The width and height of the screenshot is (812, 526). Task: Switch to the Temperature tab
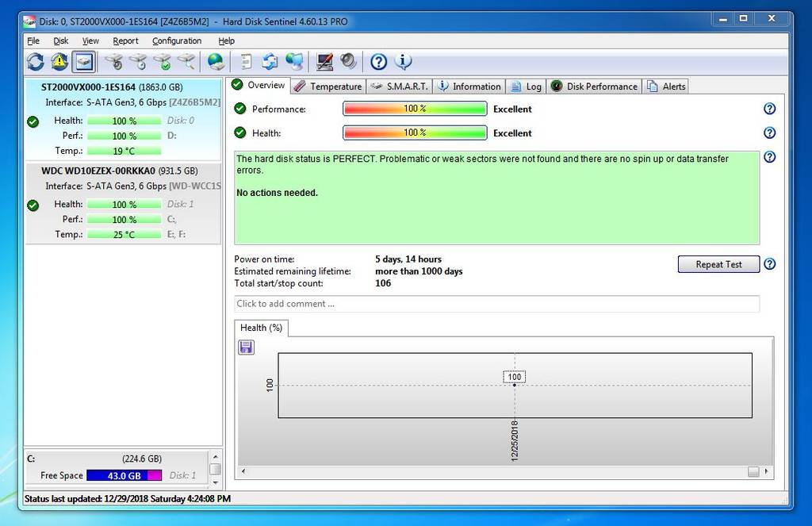pyautogui.click(x=327, y=86)
